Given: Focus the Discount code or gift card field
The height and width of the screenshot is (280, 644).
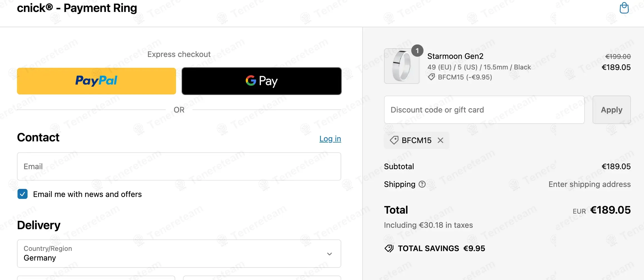Looking at the screenshot, I should point(484,110).
